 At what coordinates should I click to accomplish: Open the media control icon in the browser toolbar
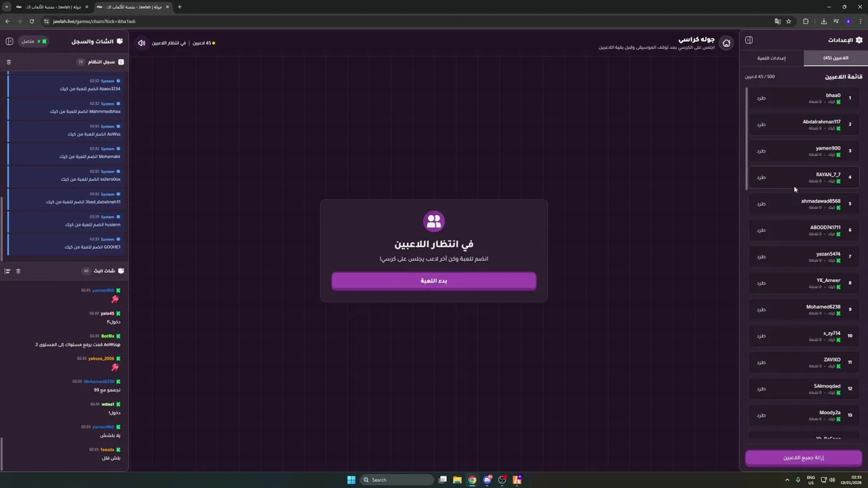pos(835,21)
